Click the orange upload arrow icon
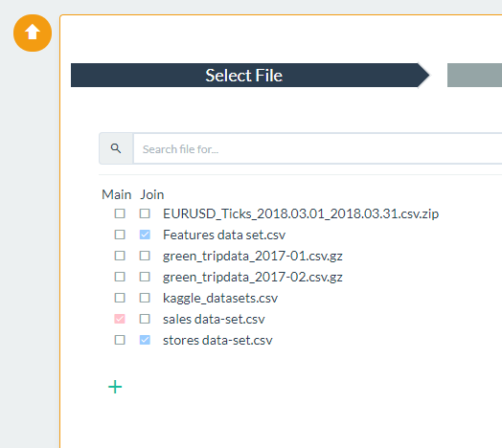The width and height of the screenshot is (502, 448). (33, 33)
